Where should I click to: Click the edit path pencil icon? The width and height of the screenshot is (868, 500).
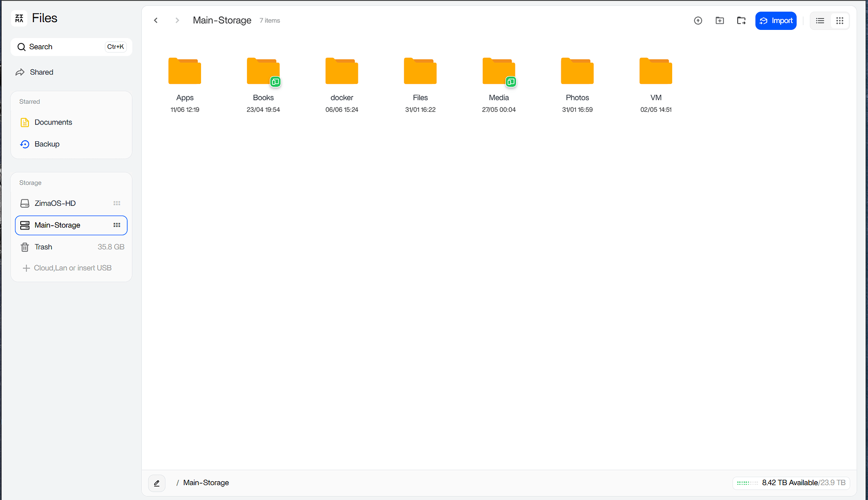click(x=157, y=483)
